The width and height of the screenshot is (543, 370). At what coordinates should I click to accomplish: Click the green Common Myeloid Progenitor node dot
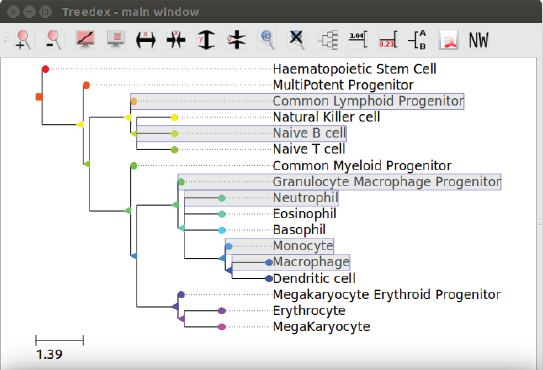coord(134,166)
